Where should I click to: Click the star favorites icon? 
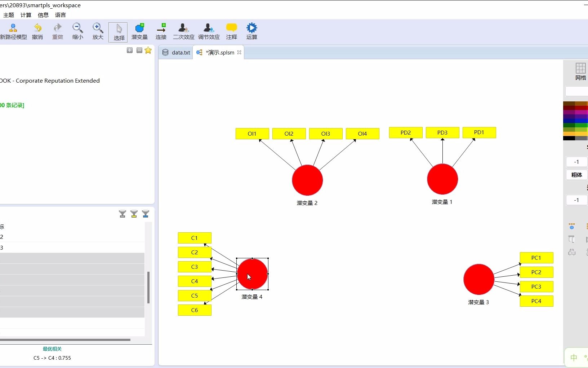pos(148,51)
